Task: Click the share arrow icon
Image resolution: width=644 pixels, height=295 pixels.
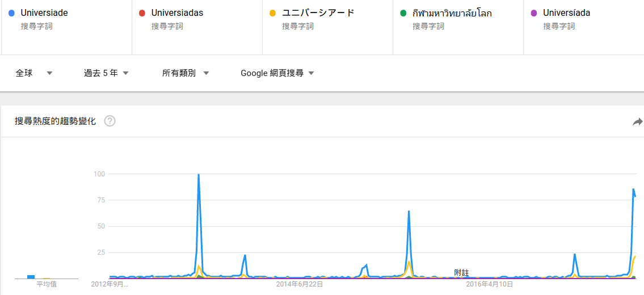Action: [x=637, y=121]
